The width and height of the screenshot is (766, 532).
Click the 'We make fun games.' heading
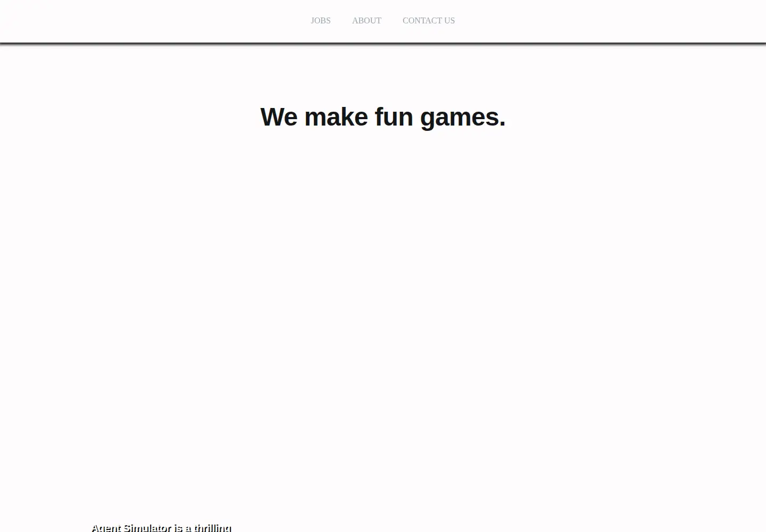coord(382,117)
